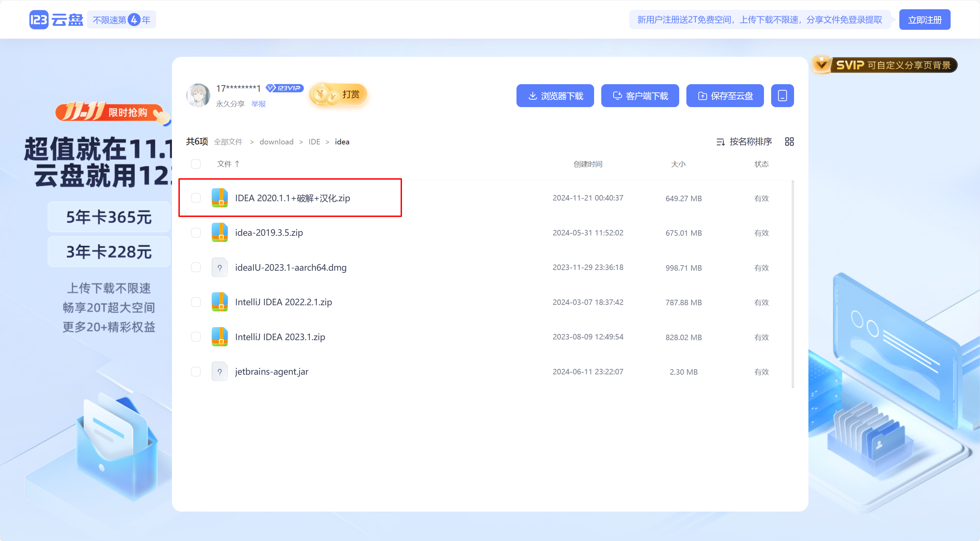Click the 举报 report link
This screenshot has height=541, width=980.
point(258,104)
